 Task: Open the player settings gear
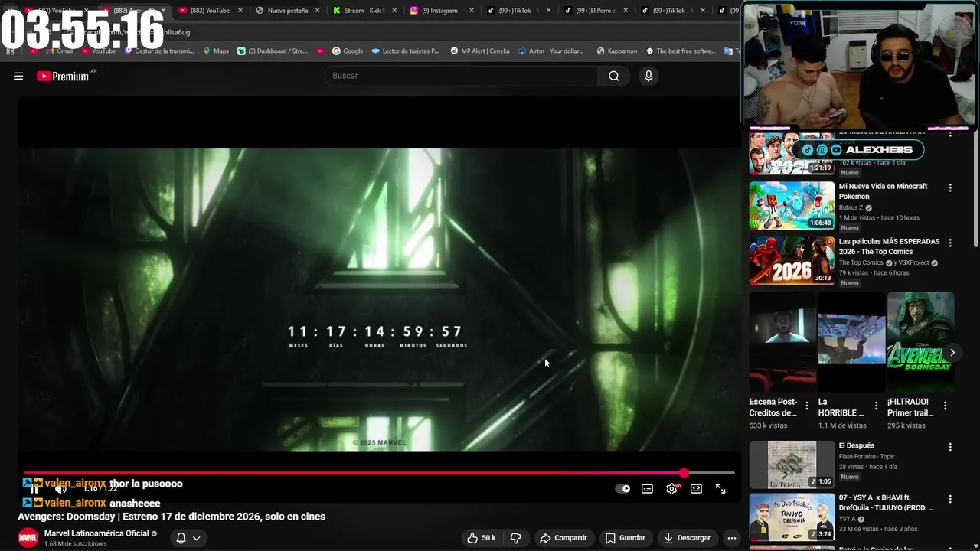tap(671, 489)
